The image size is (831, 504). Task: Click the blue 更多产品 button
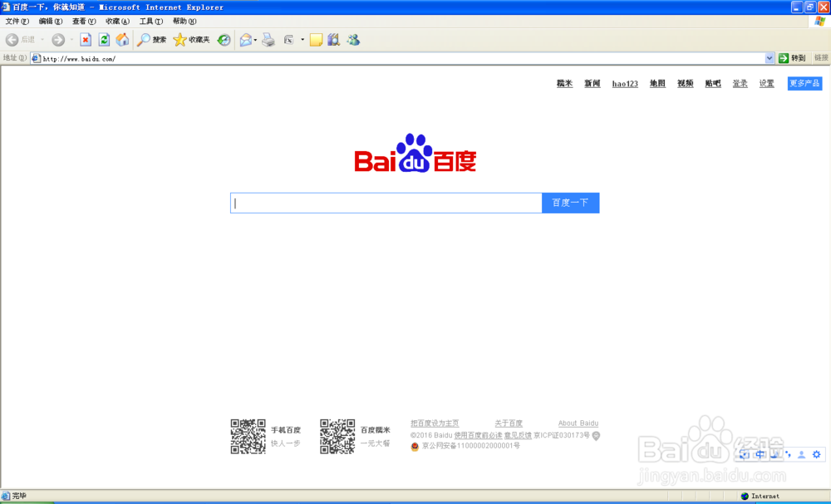pos(804,83)
